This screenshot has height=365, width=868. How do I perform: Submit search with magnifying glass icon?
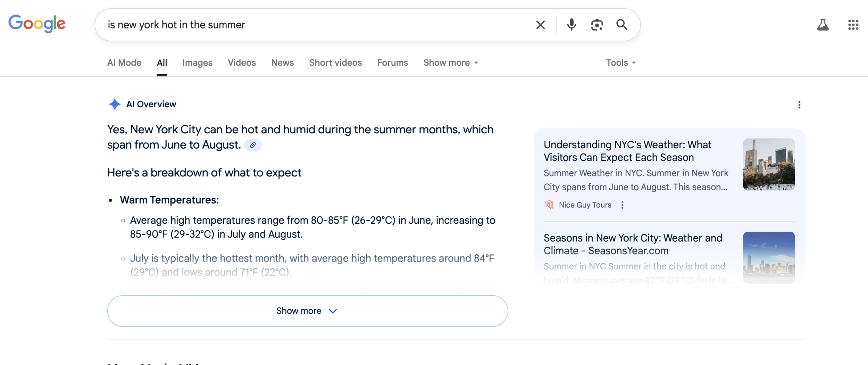(622, 25)
